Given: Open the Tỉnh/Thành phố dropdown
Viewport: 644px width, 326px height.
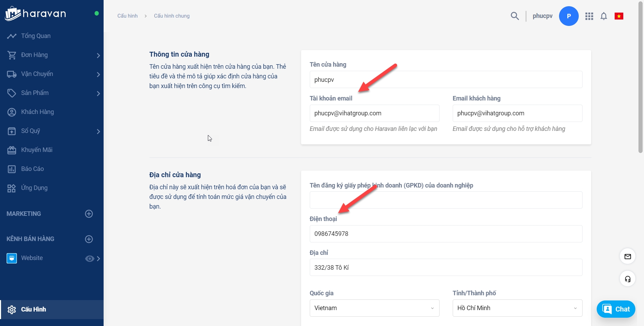Looking at the screenshot, I should pos(517,308).
